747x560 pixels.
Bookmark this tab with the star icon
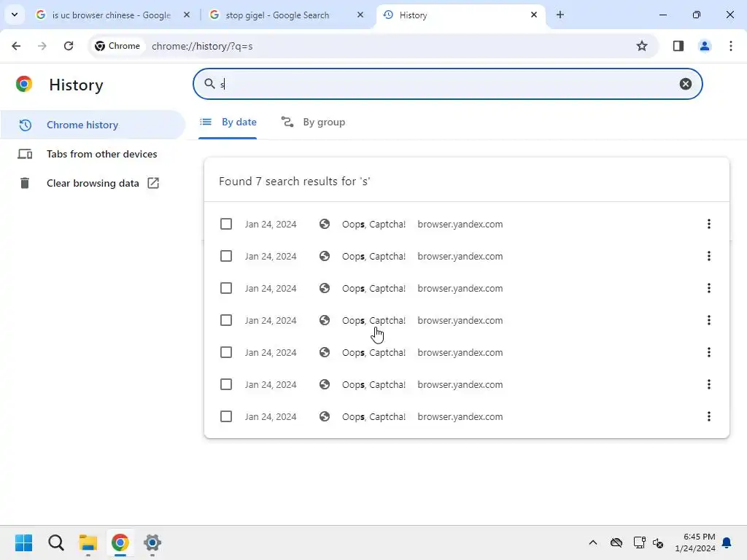642,46
